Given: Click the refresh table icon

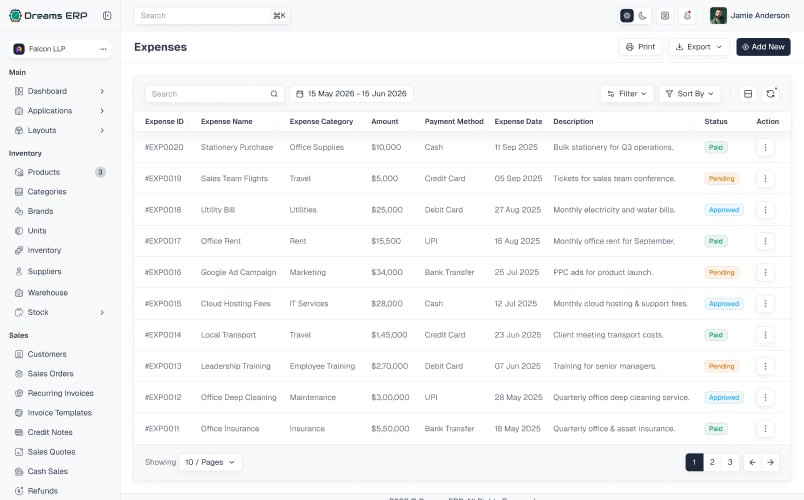Looking at the screenshot, I should [770, 94].
